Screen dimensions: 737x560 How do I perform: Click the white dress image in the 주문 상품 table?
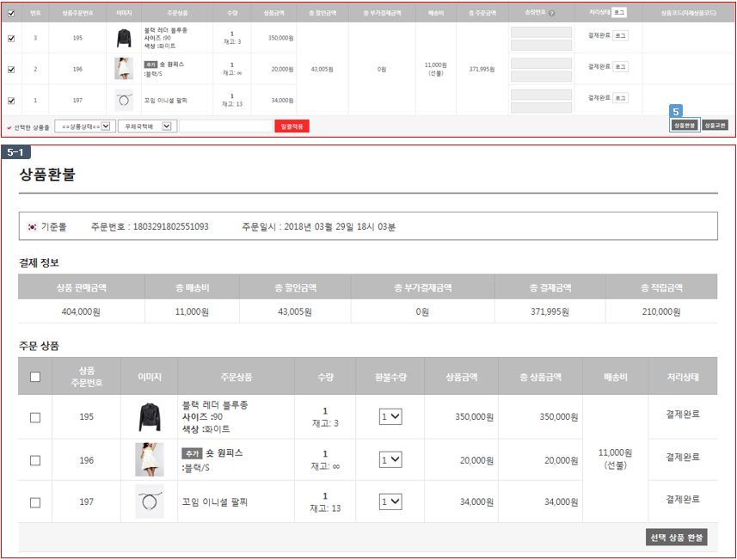(150, 459)
